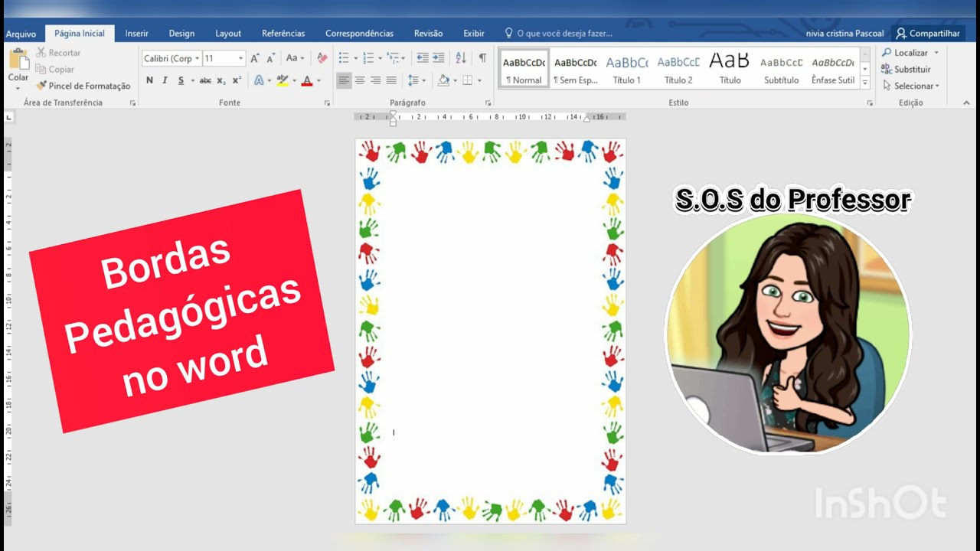The image size is (980, 551).
Task: Expand the styles gallery more button
Action: point(865,82)
